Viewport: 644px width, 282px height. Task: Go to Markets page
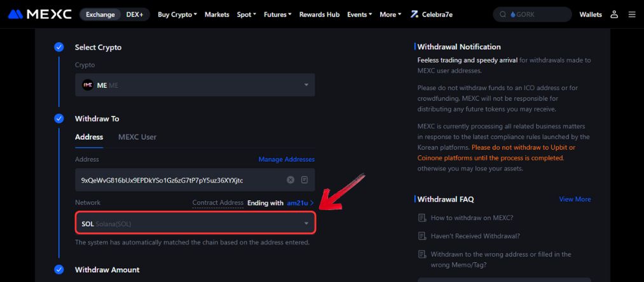point(217,15)
